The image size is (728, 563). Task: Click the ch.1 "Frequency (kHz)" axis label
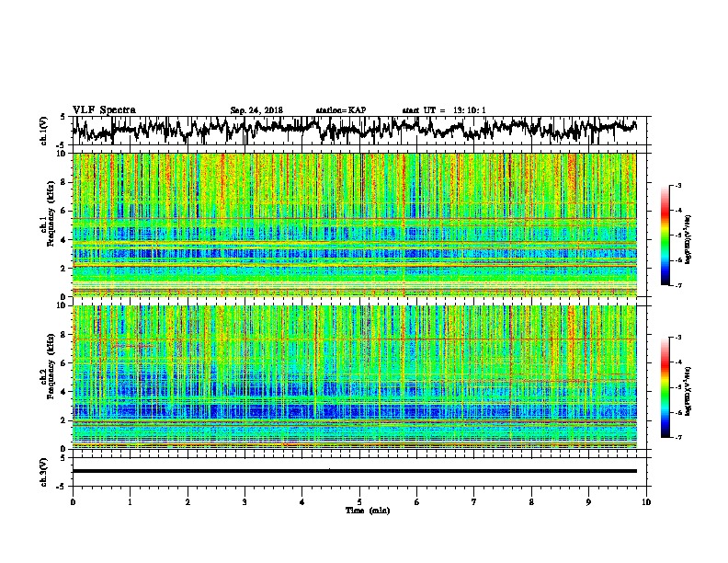(51, 213)
